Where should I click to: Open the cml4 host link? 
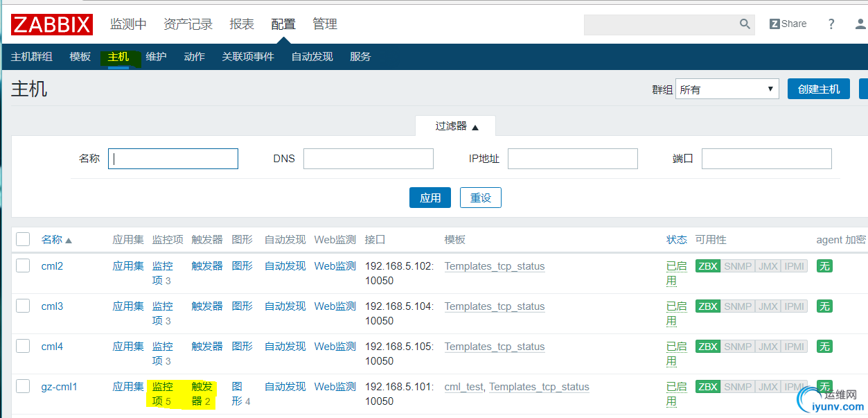(52, 347)
